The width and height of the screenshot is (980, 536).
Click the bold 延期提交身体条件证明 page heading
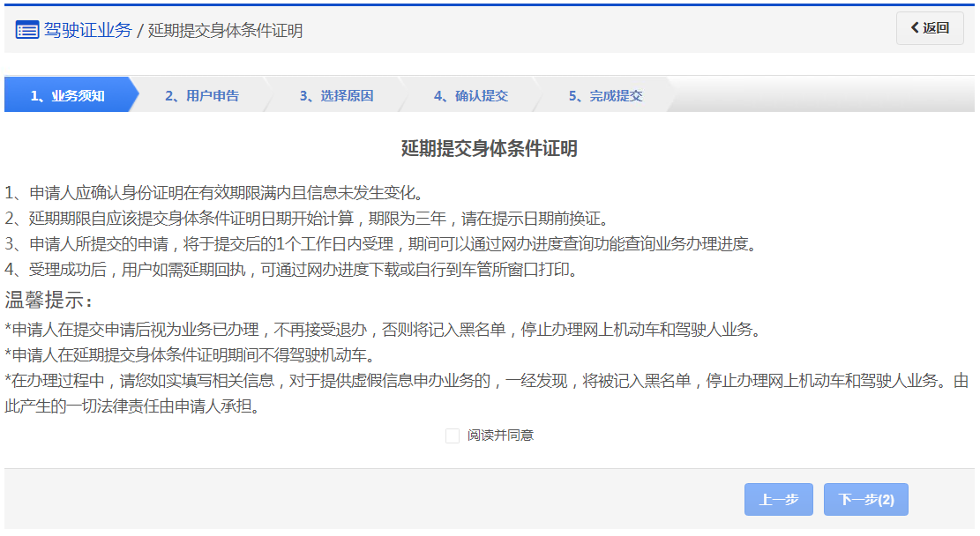490,149
